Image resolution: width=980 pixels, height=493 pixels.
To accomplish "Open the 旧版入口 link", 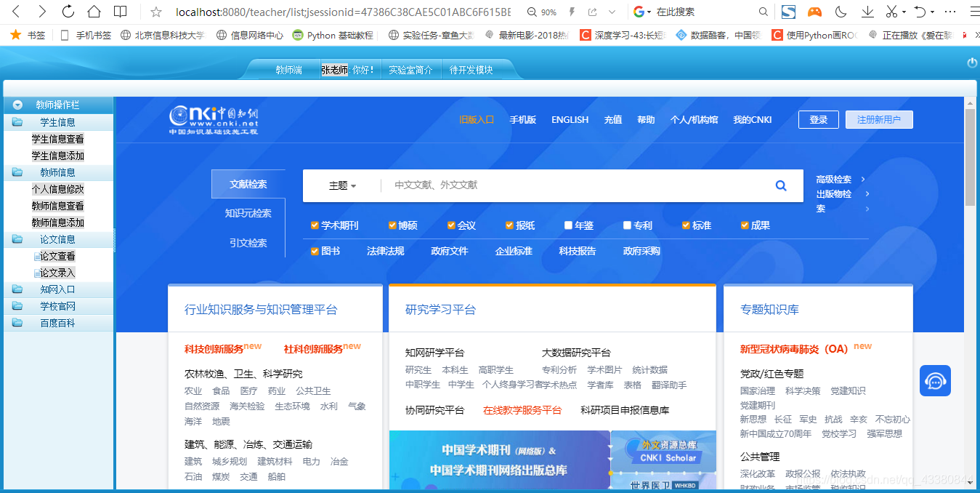I will point(477,120).
